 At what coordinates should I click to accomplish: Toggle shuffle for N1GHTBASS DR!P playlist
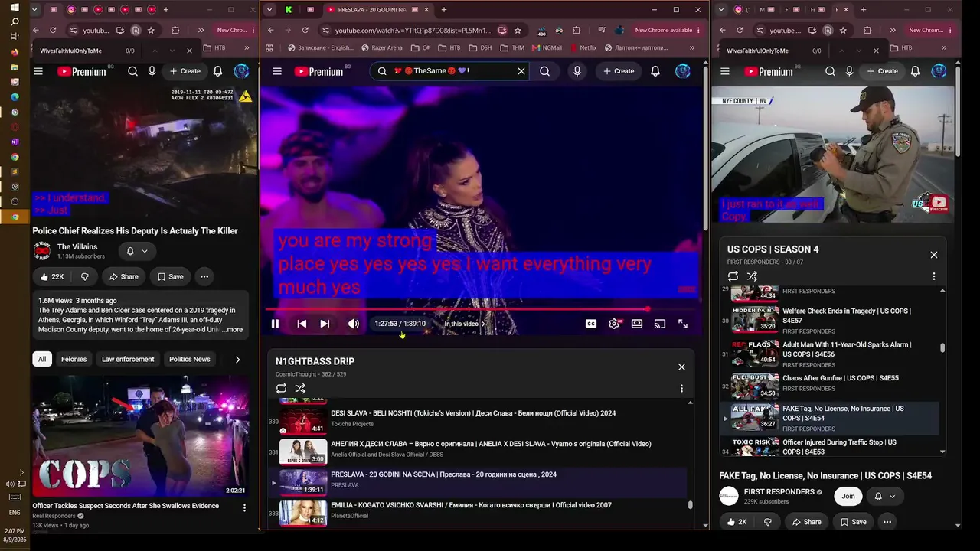click(x=300, y=388)
